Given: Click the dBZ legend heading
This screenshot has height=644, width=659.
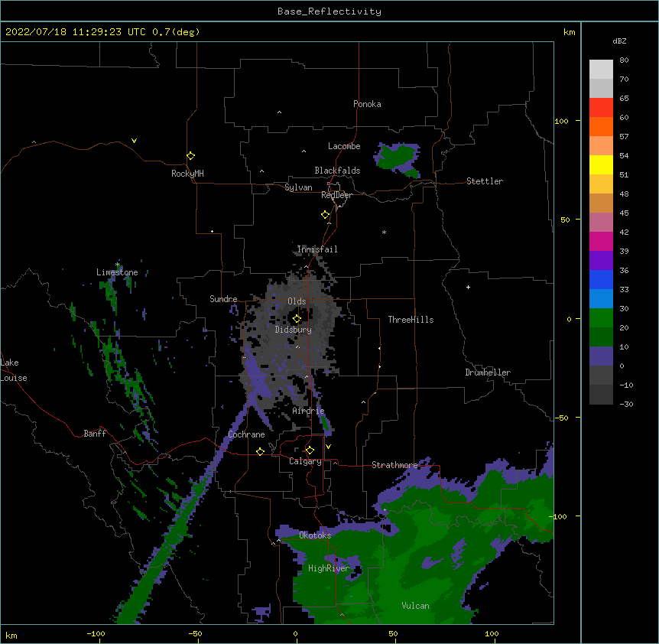Looking at the screenshot, I should (619, 41).
